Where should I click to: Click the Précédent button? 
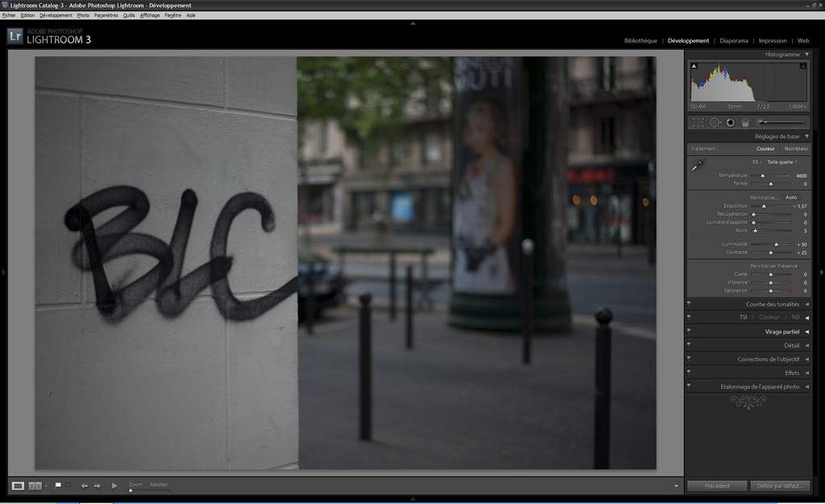click(716, 485)
